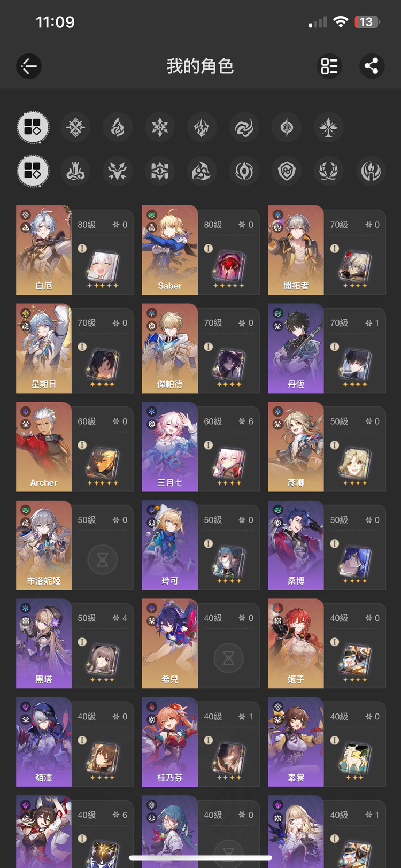Open 白厄 character portrait
The width and height of the screenshot is (401, 868).
(44, 250)
